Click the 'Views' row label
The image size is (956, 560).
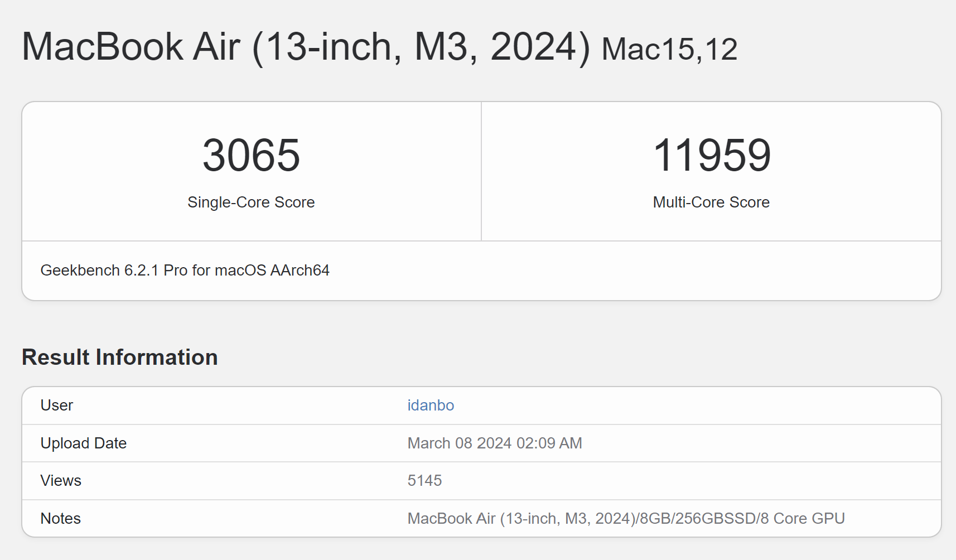[61, 481]
